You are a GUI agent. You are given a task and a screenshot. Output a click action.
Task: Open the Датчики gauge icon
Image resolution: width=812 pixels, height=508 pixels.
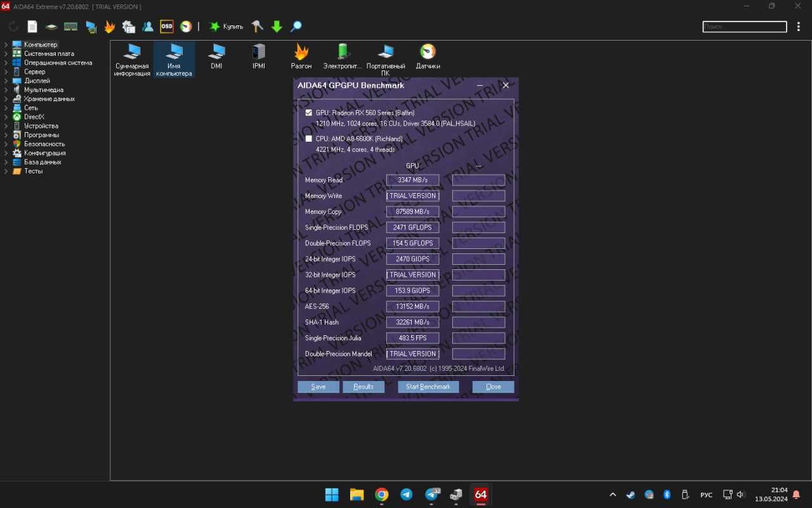pyautogui.click(x=428, y=57)
